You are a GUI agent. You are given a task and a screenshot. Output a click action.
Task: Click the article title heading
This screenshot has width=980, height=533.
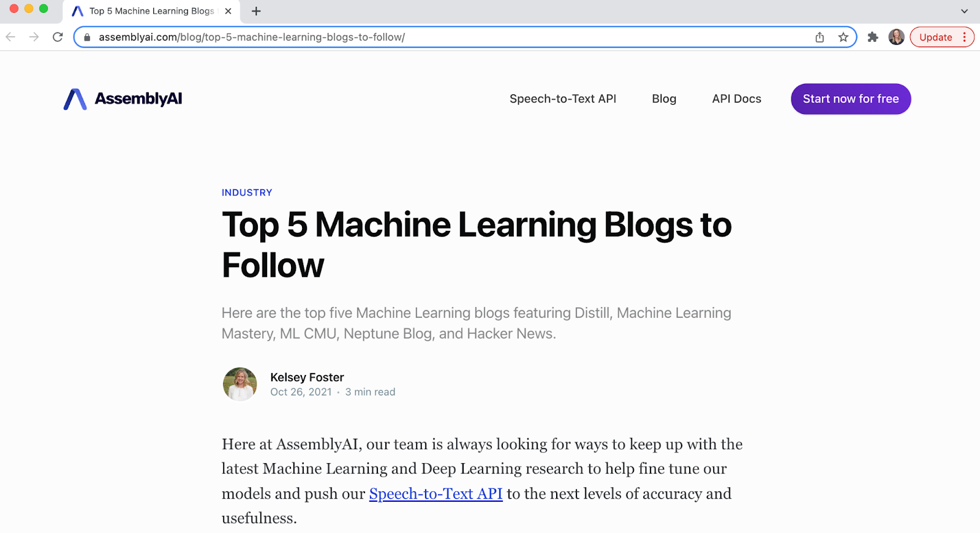[477, 244]
